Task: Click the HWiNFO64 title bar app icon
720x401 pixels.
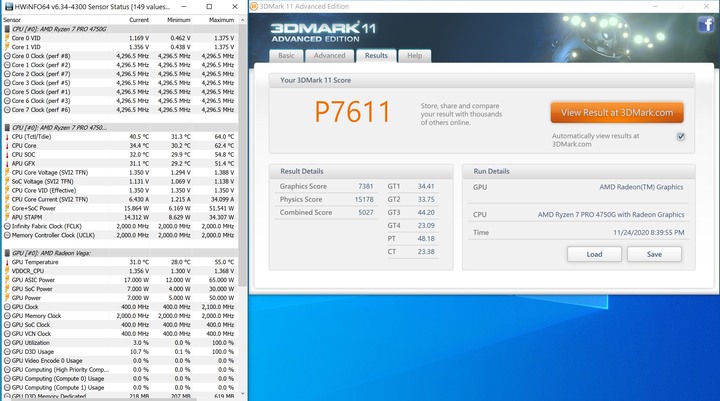Action: click(8, 6)
